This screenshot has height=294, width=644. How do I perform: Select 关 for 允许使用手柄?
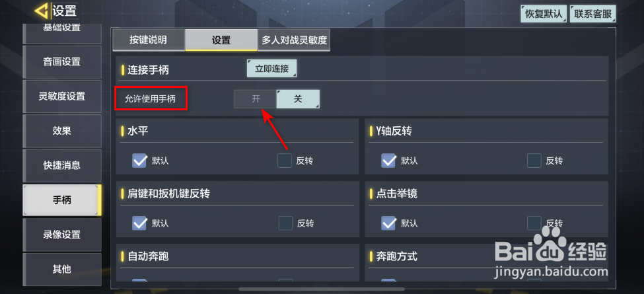tap(298, 99)
